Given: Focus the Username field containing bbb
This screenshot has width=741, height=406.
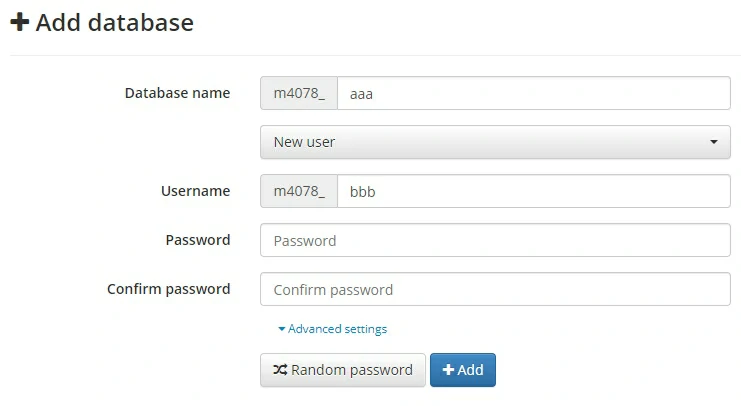Looking at the screenshot, I should (534, 191).
